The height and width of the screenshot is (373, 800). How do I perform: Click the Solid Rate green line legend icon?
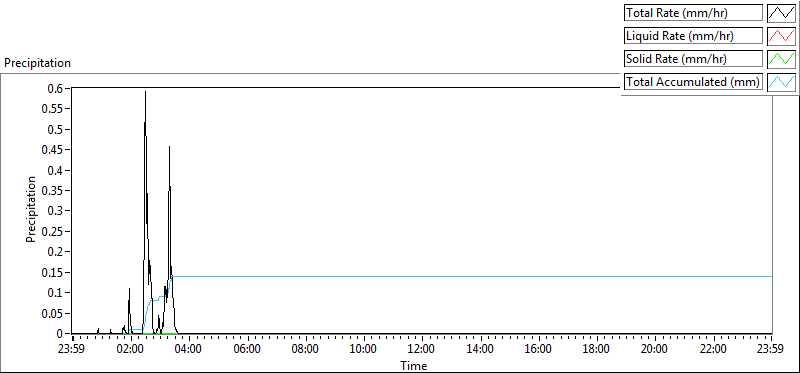point(781,59)
